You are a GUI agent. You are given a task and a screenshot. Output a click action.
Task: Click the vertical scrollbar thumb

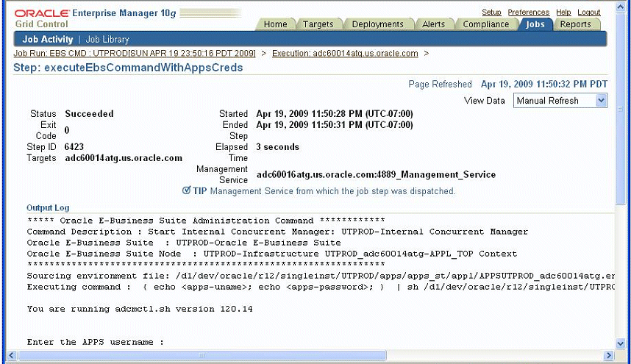(621, 109)
